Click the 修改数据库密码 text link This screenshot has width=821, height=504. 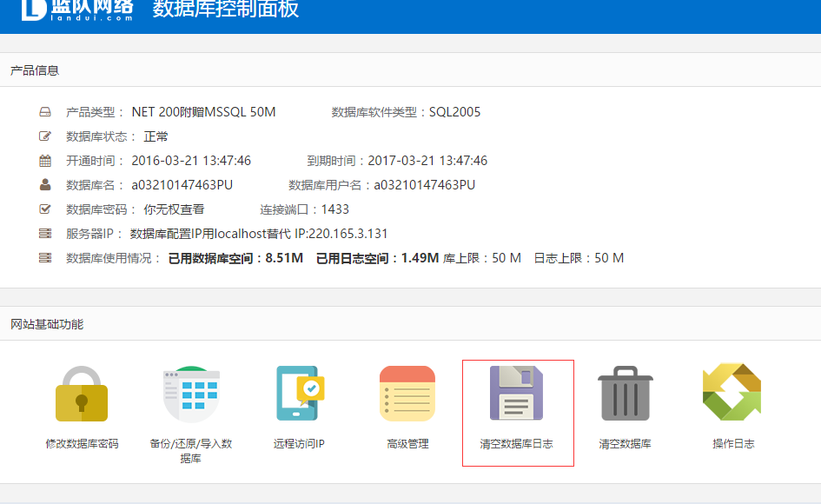pyautogui.click(x=82, y=444)
